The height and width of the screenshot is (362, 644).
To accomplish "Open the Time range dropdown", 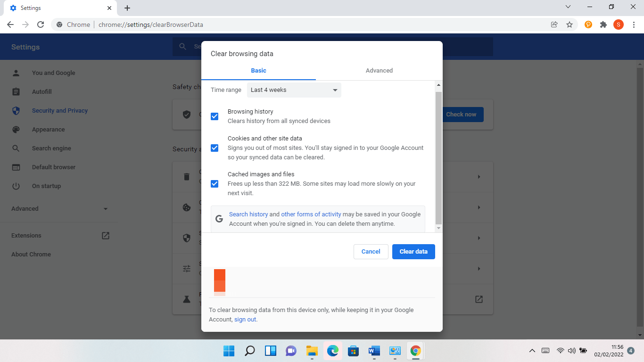I will pyautogui.click(x=294, y=90).
